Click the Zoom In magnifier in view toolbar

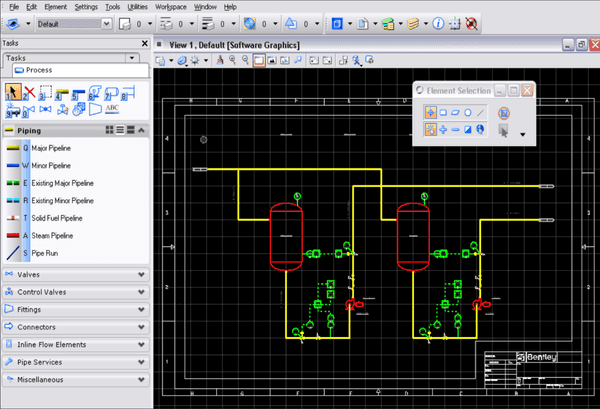231,61
